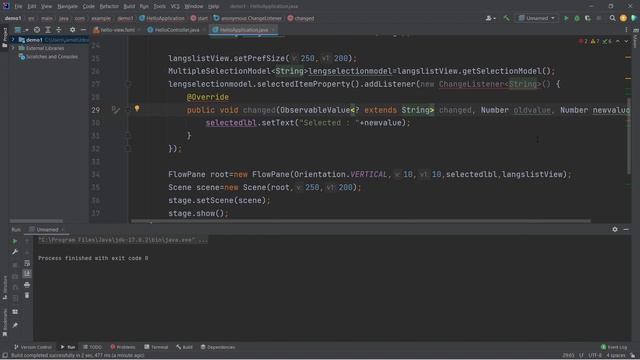Open Run panel settings gear

[x=615, y=229]
